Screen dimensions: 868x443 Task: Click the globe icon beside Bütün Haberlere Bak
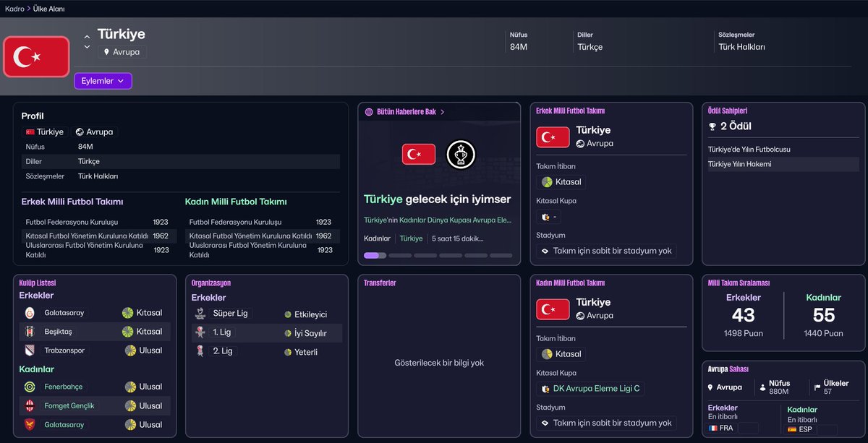pos(369,112)
